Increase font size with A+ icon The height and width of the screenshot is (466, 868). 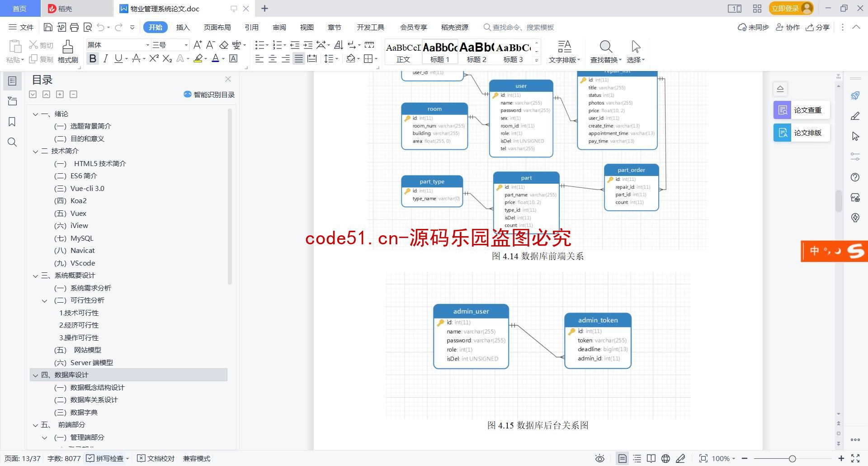point(198,45)
